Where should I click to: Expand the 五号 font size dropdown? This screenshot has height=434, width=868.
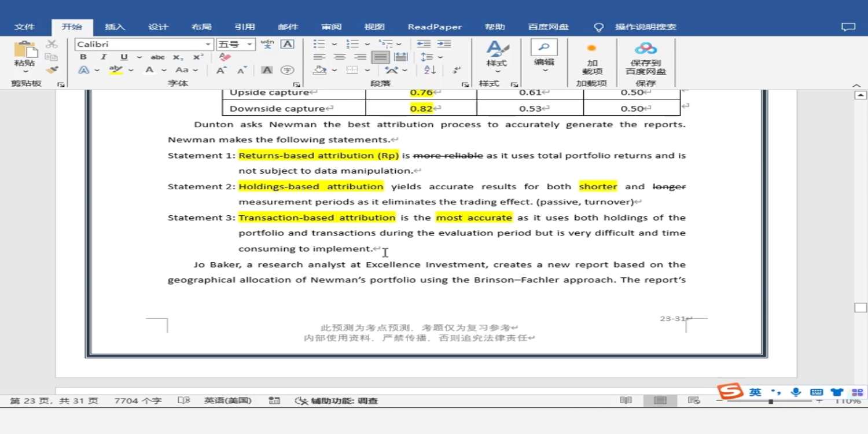(250, 45)
